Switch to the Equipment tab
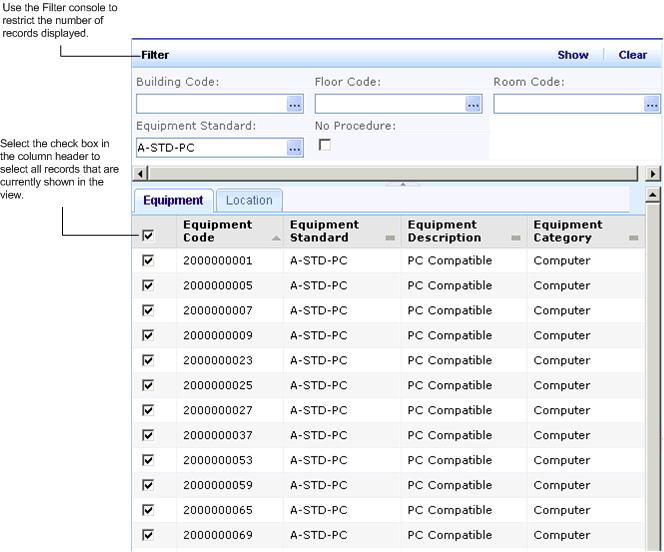Screen dimensions: 664x552 [x=173, y=200]
